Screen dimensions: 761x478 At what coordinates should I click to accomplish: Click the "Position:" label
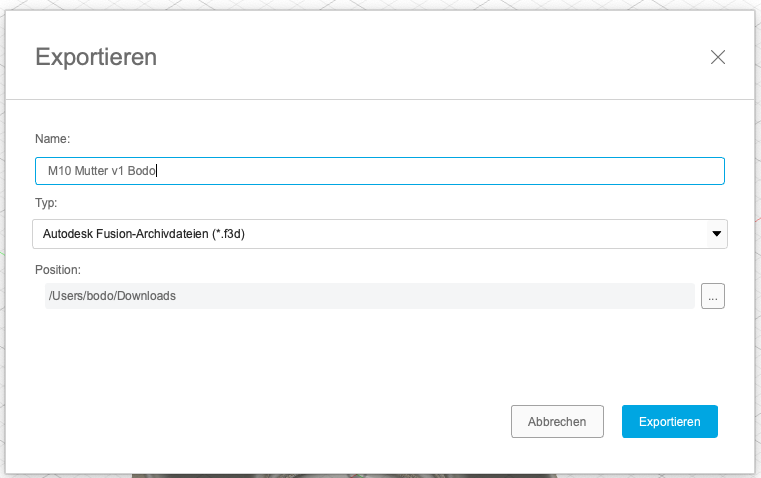pyautogui.click(x=57, y=270)
